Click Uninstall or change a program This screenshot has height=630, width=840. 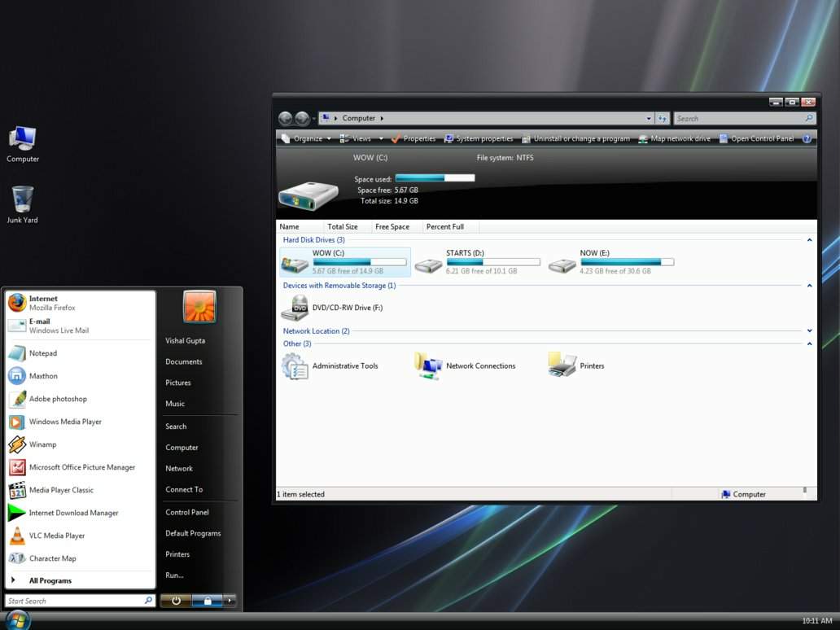click(x=576, y=138)
